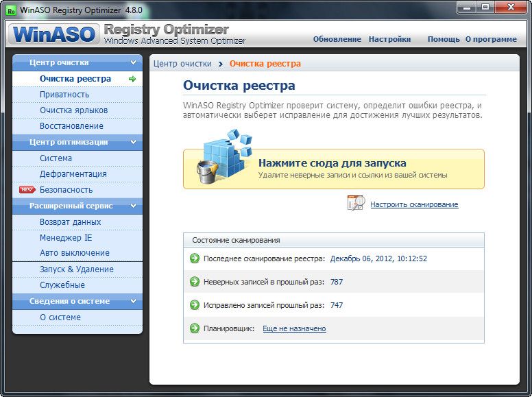This screenshot has height=397, width=532.
Task: Click green arrow icon beside Последнее сканирование реестра
Action: click(x=195, y=258)
